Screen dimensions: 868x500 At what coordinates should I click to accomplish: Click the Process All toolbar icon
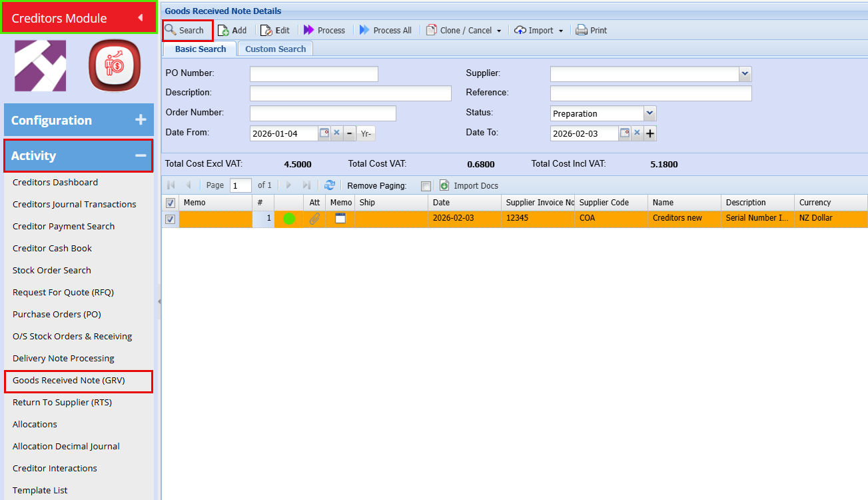(364, 30)
